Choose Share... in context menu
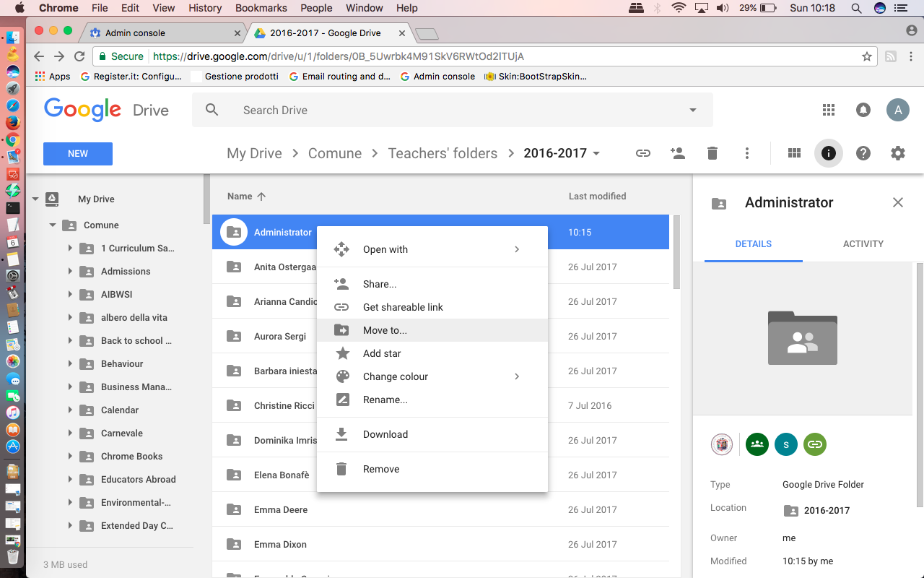The width and height of the screenshot is (924, 578). (x=432, y=284)
